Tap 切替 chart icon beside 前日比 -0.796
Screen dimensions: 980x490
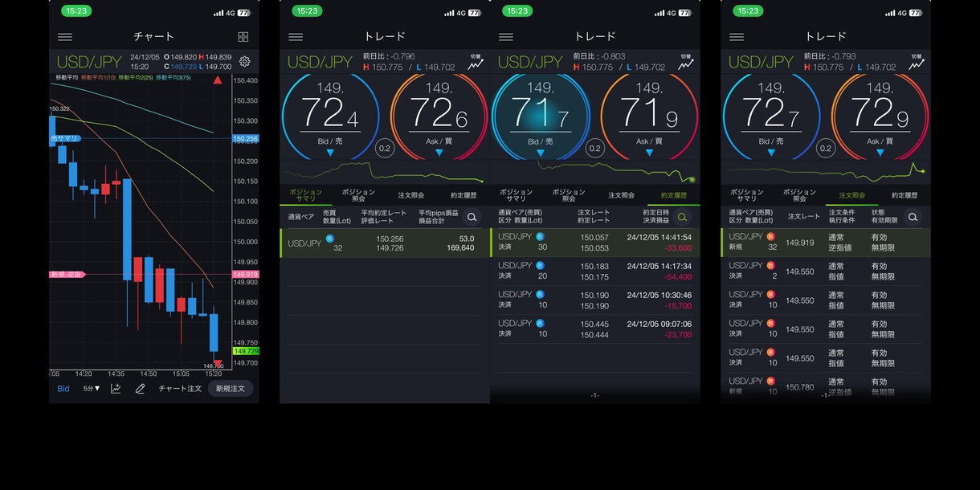click(x=476, y=63)
